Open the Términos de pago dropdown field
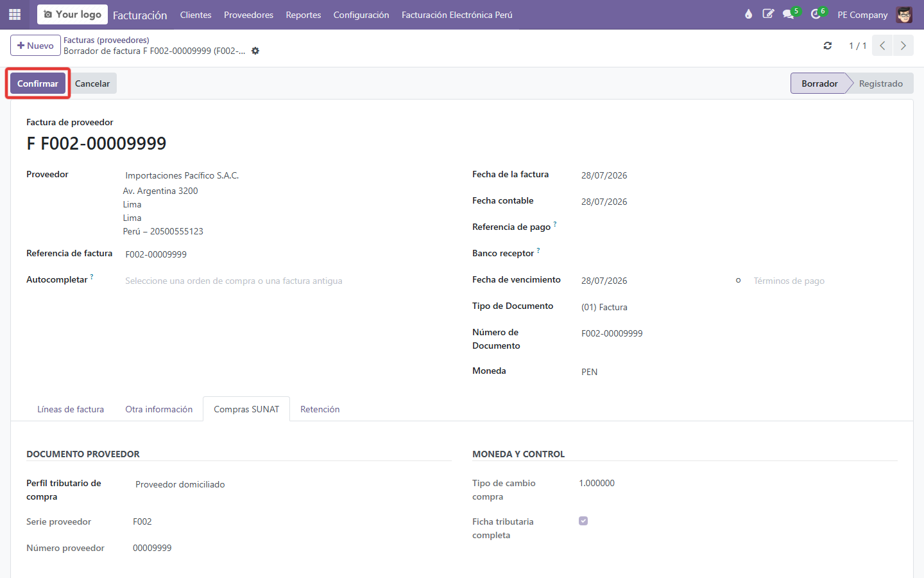The height and width of the screenshot is (578, 924). click(824, 281)
